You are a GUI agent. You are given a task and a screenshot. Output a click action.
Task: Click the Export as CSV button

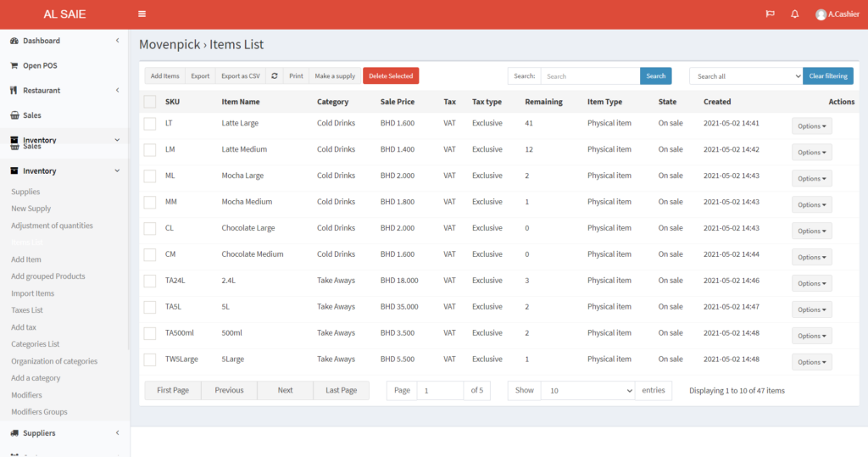[x=241, y=76]
